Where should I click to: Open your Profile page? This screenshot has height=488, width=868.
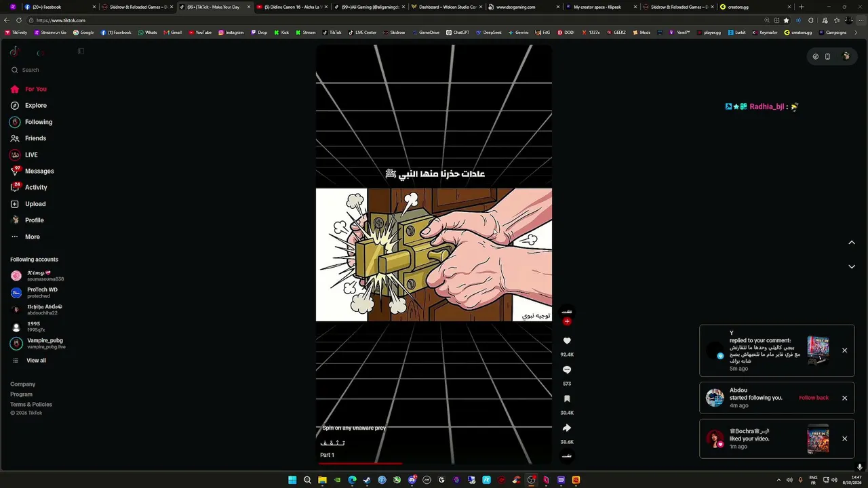pyautogui.click(x=28, y=220)
